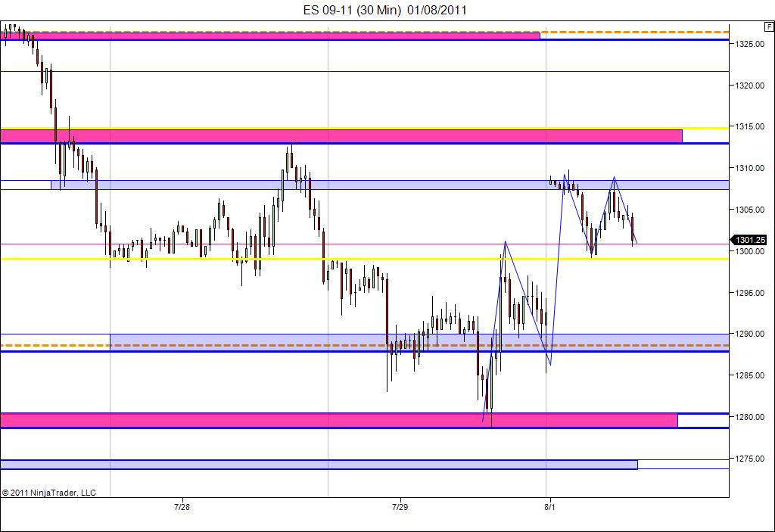Click the 1305.00 price axis label
Screen dimensions: 775x532
[x=749, y=210]
